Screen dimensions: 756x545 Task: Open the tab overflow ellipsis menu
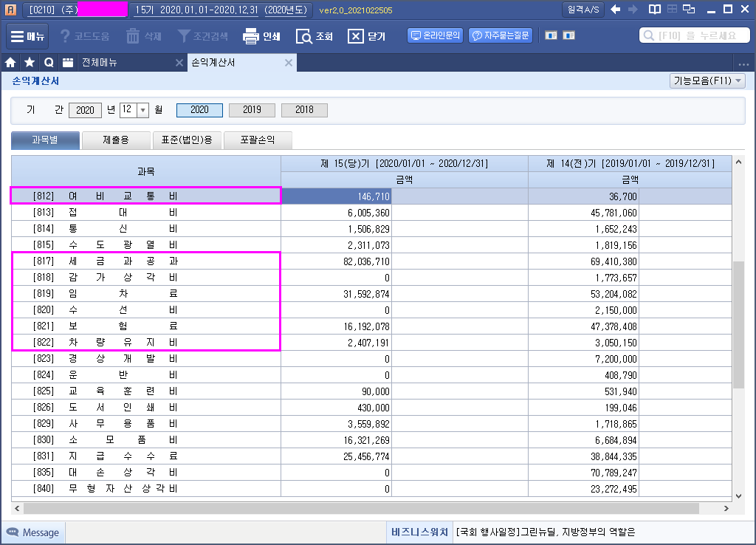click(x=743, y=64)
